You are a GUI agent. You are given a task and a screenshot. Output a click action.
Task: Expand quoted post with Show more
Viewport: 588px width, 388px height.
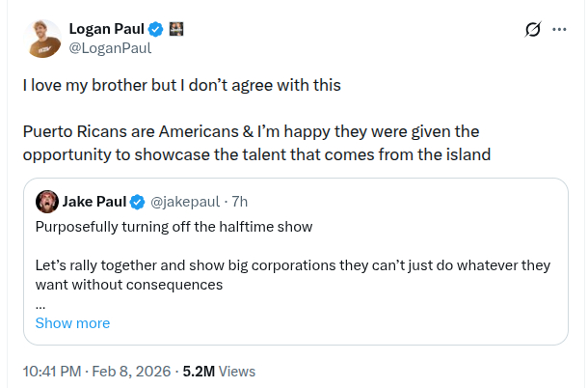72,323
